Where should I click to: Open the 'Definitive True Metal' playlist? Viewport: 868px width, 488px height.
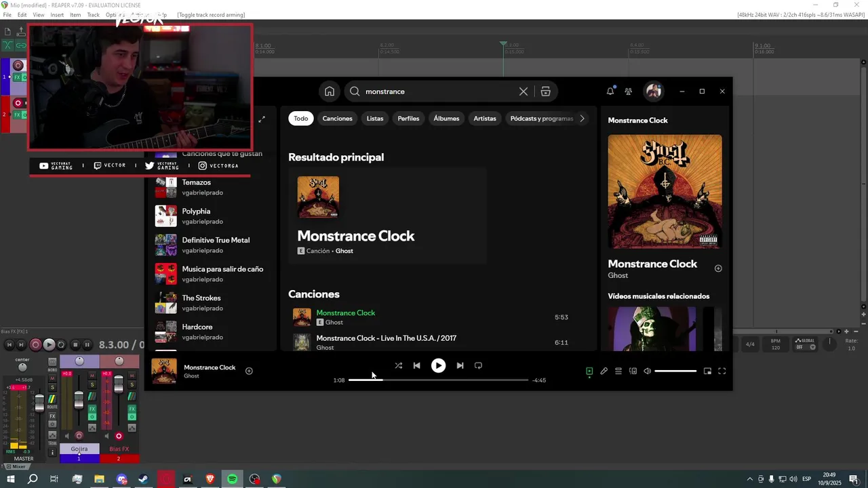pos(209,245)
